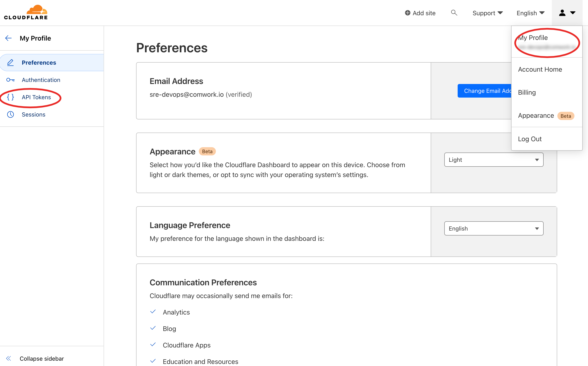588x366 pixels.
Task: Open the Appearance Light theme dropdown
Action: (x=494, y=160)
